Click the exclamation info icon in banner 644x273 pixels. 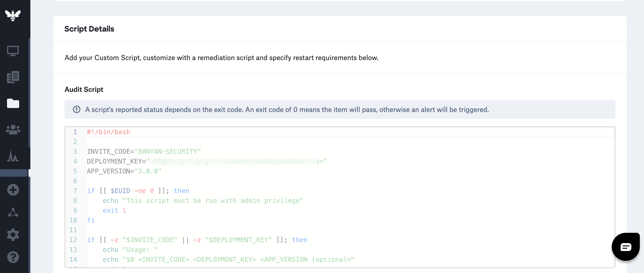[76, 109]
